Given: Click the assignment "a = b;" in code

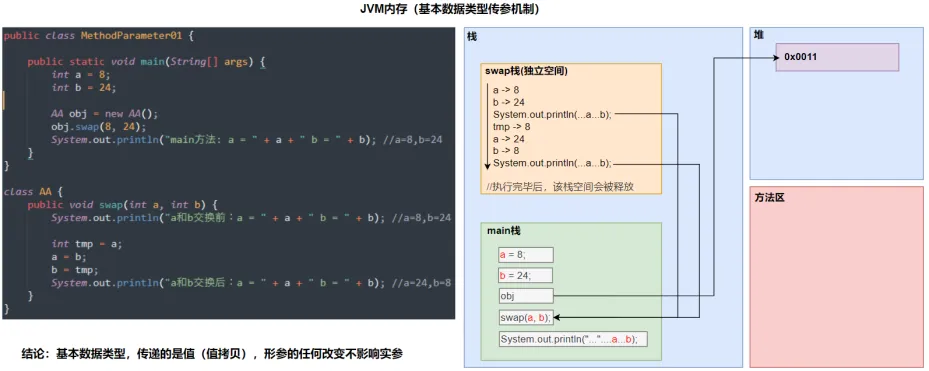Looking at the screenshot, I should click(x=69, y=257).
